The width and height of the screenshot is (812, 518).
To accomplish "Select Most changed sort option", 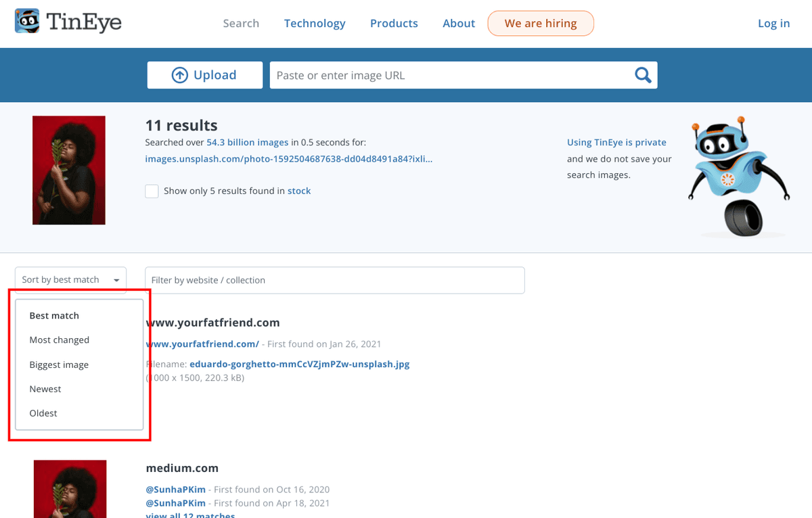I will [x=60, y=340].
